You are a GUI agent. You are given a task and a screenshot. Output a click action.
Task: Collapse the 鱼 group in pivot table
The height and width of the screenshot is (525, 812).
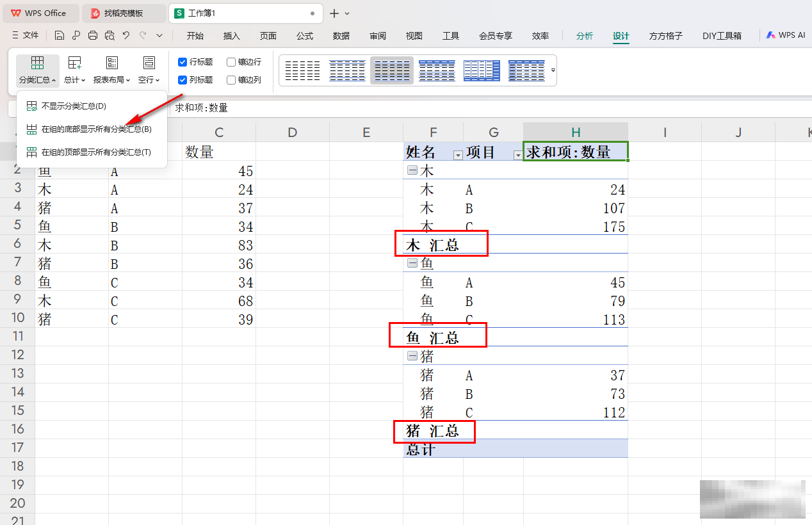pos(412,263)
